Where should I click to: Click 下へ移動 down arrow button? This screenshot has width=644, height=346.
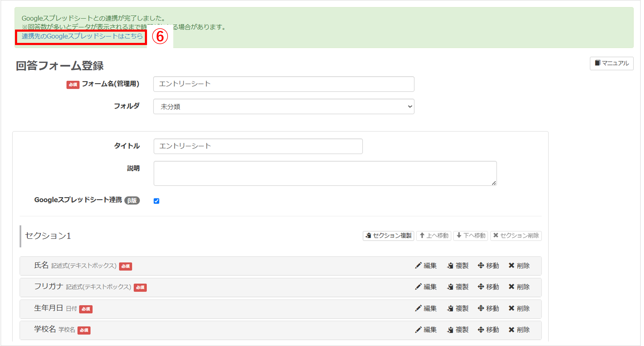pos(470,236)
